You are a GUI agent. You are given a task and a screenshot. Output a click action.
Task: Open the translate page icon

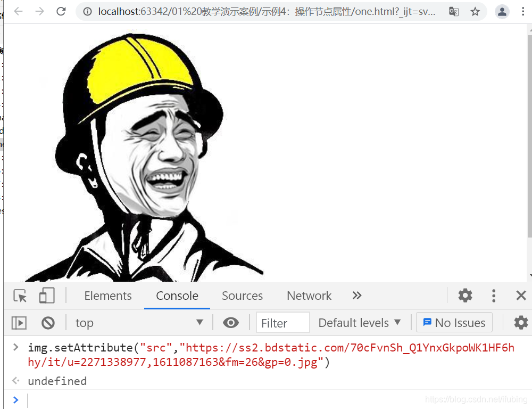point(454,12)
